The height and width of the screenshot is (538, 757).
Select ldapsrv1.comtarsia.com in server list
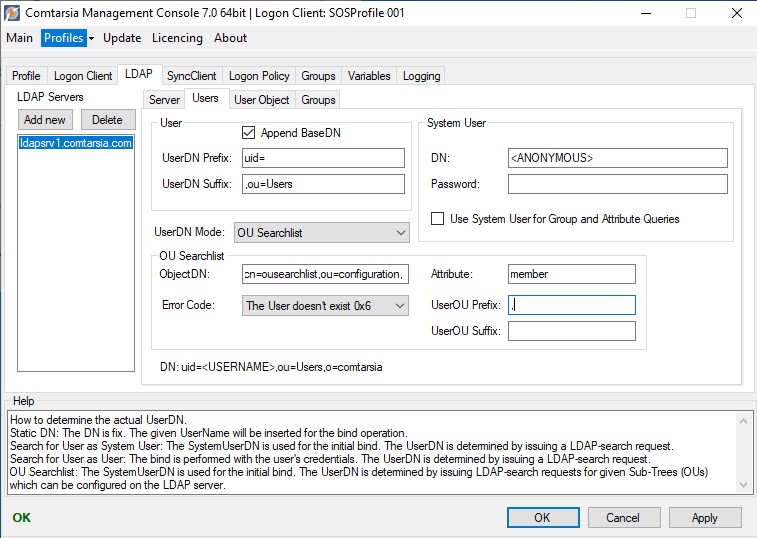[x=76, y=143]
